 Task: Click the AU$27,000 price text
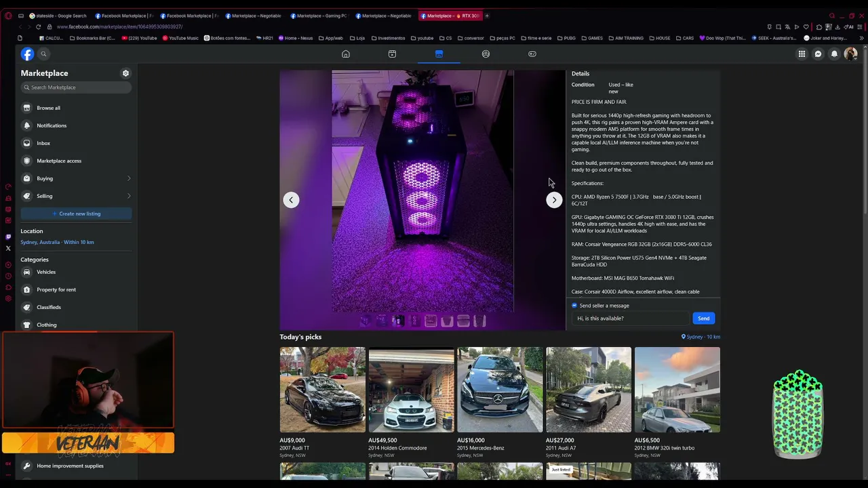[560, 441]
